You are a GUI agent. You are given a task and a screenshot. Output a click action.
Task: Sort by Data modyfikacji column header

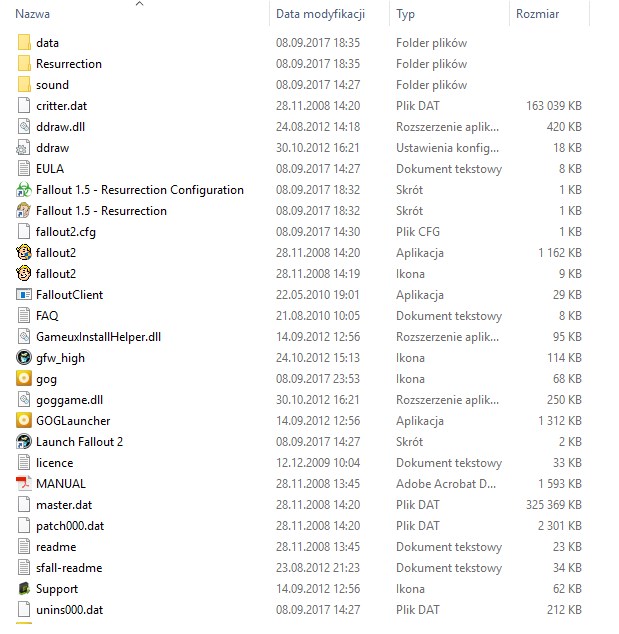tap(320, 14)
